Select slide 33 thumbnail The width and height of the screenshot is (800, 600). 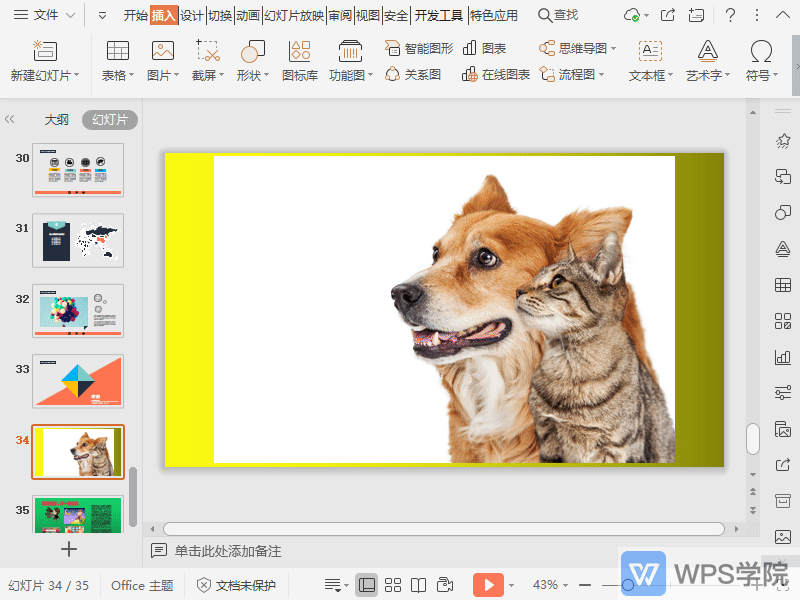(x=78, y=381)
